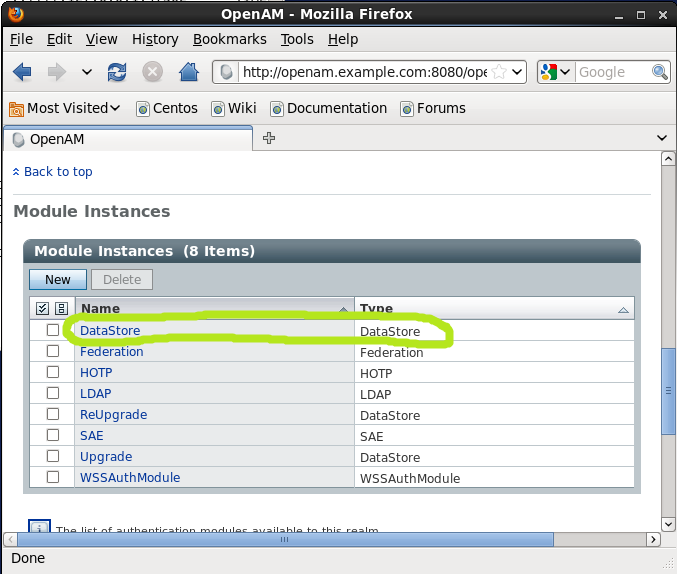Open the Documentation bookmark
Viewport: 677px width, 574px height.
[329, 108]
